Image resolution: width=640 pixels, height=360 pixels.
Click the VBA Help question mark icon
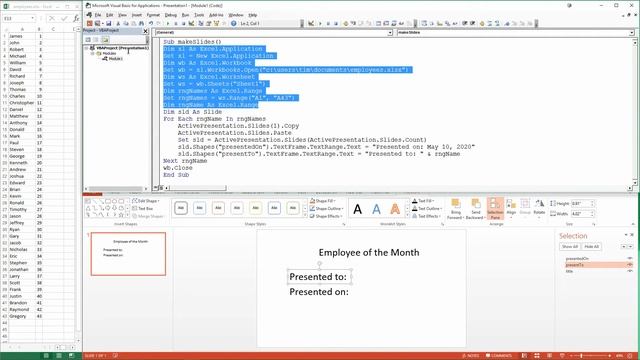tap(233, 24)
